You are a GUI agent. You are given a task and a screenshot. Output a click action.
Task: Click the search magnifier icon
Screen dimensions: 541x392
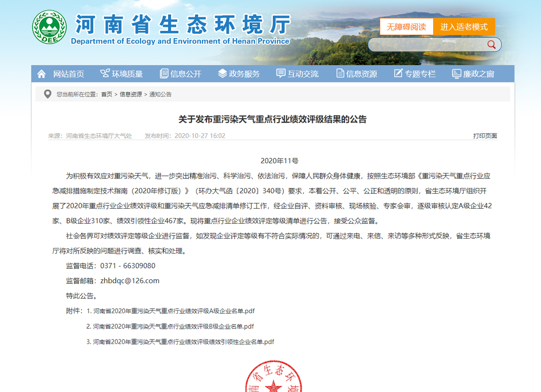(492, 45)
